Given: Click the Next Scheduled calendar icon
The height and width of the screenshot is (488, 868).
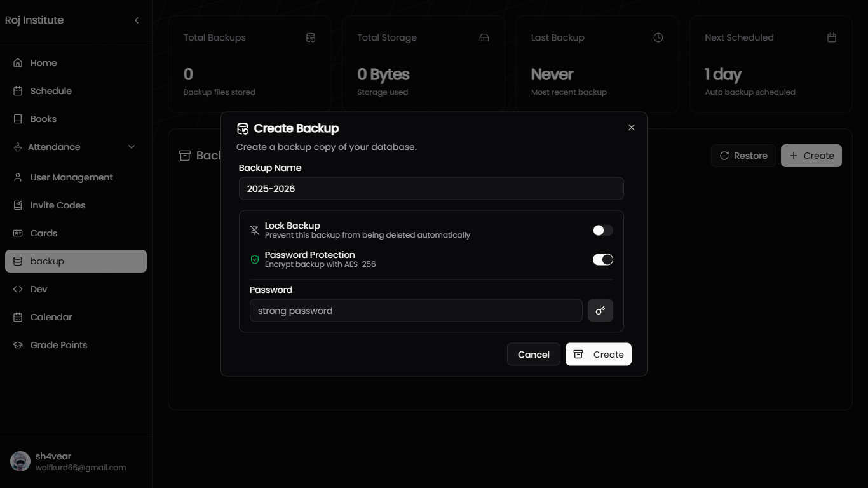Looking at the screenshot, I should click(832, 37).
